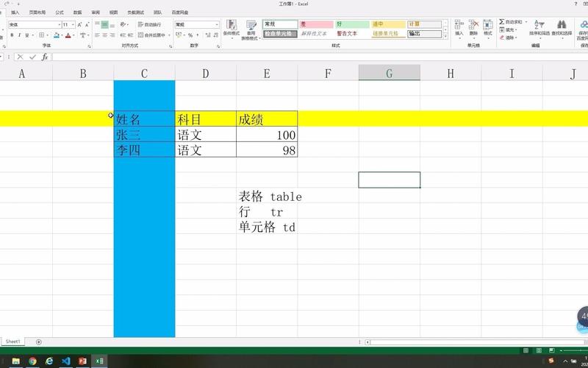Switch to the 插入 ribbon tab
The image size is (588, 368).
15,13
